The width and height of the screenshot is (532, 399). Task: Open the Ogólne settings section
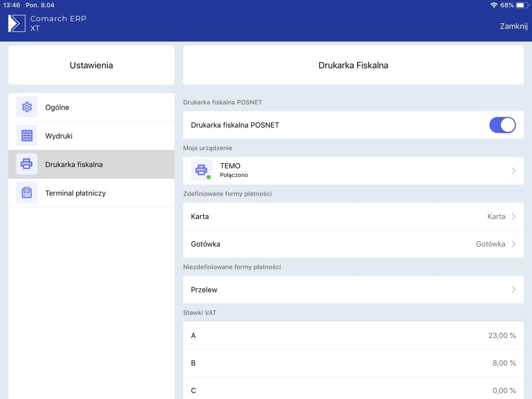coord(92,107)
